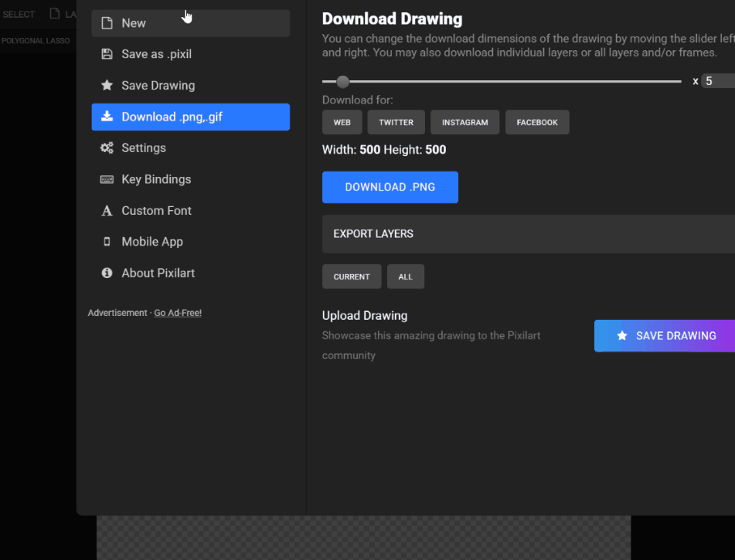
Task: Click the letter A Custom Font icon
Action: 107,210
